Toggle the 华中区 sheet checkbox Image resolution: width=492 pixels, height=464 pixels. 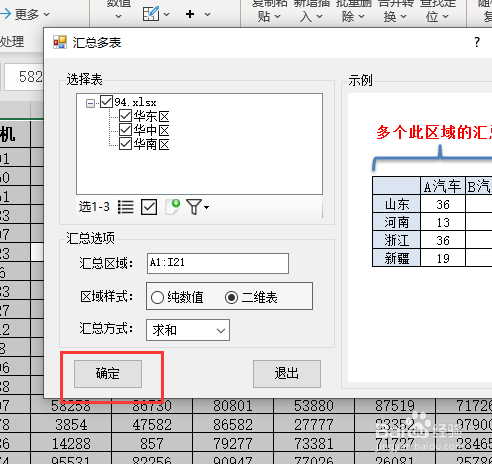pos(125,130)
